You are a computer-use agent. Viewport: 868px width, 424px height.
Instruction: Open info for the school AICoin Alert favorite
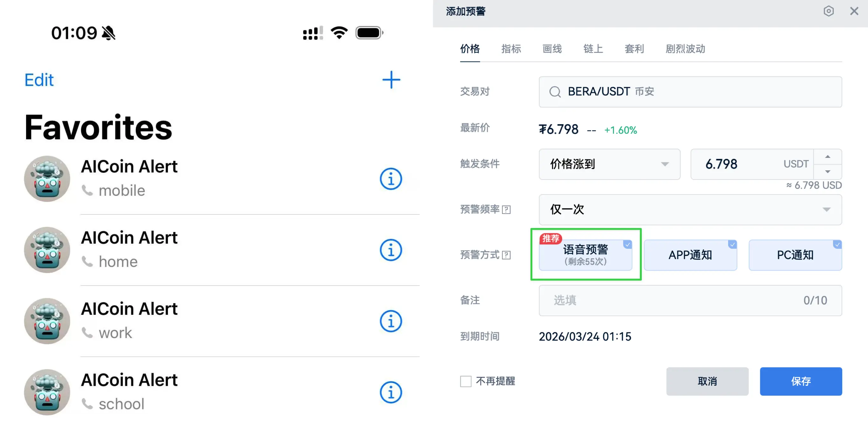390,392
